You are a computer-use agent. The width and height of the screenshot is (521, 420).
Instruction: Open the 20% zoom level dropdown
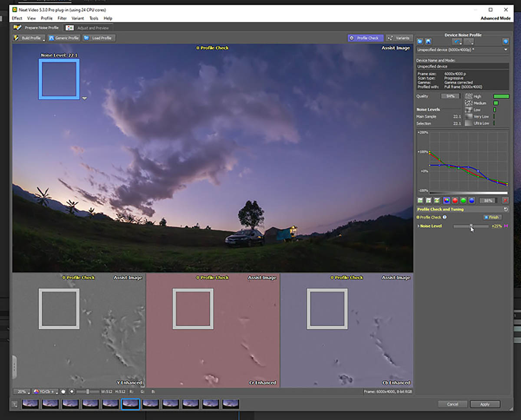click(22, 392)
